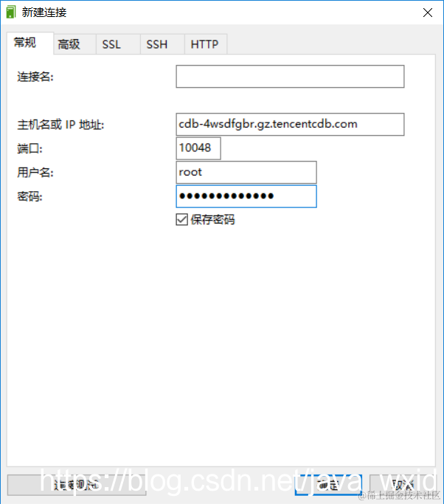Click the 保存密码 label text
The image size is (444, 504).
pyautogui.click(x=212, y=220)
